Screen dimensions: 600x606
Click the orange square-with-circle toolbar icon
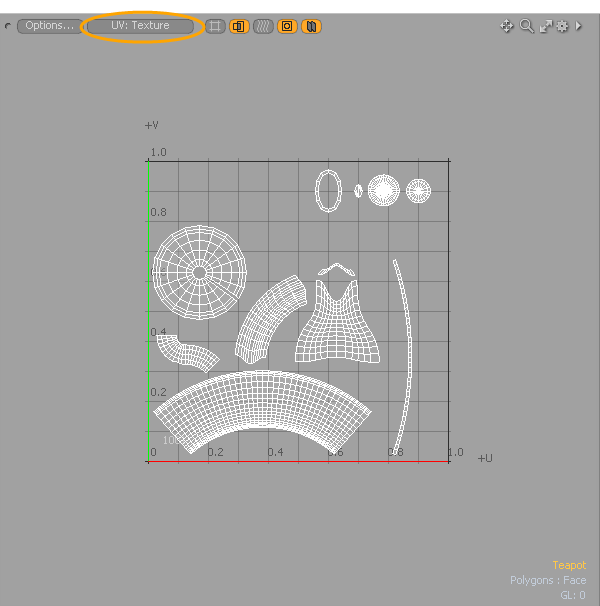click(287, 26)
